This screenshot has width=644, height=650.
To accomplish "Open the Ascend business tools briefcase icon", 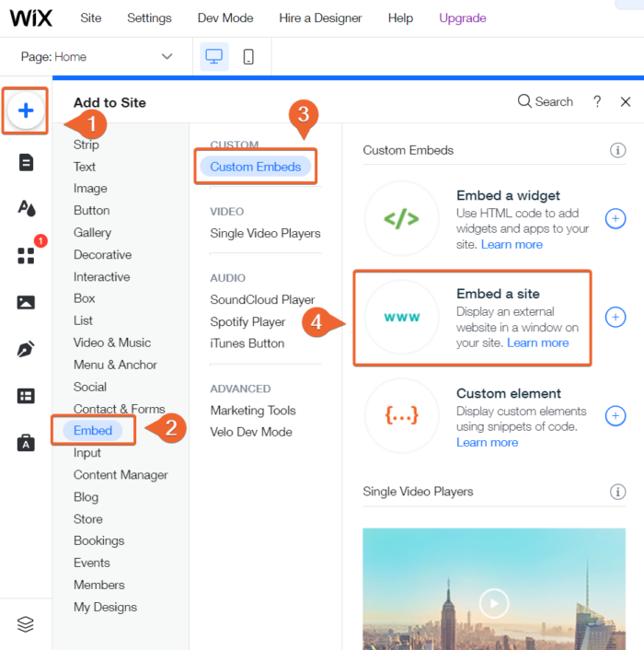I will pyautogui.click(x=26, y=443).
